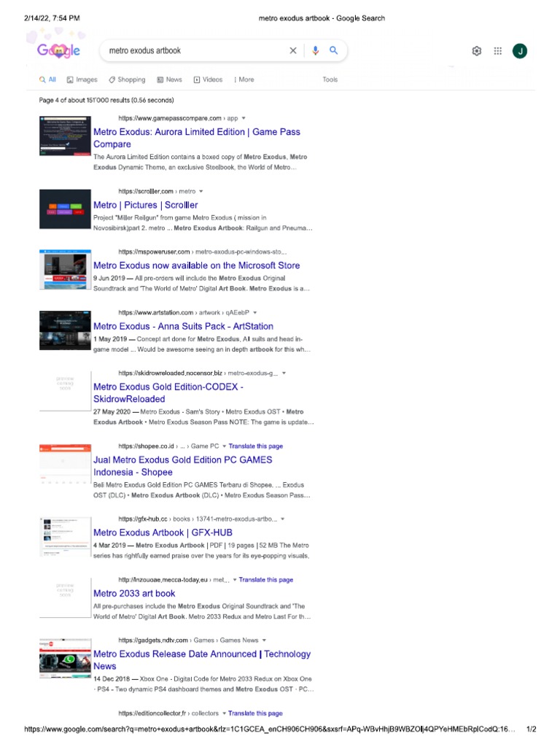Click the artstation.com URL breadcrumb
Image resolution: width=560 pixels, height=747 pixels.
click(x=184, y=312)
